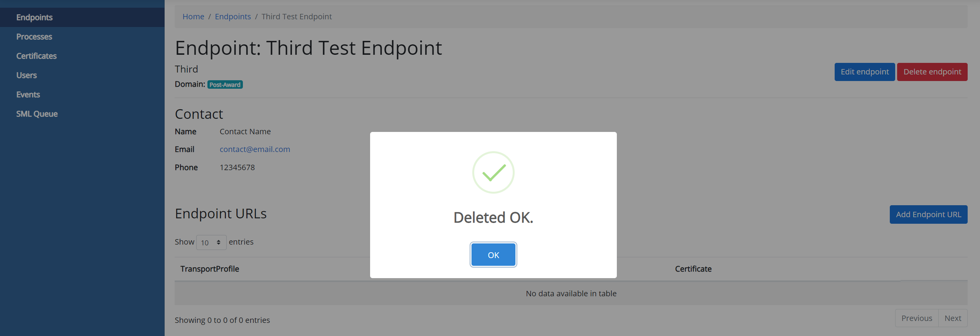Click the Add Endpoint URL button

tap(928, 214)
